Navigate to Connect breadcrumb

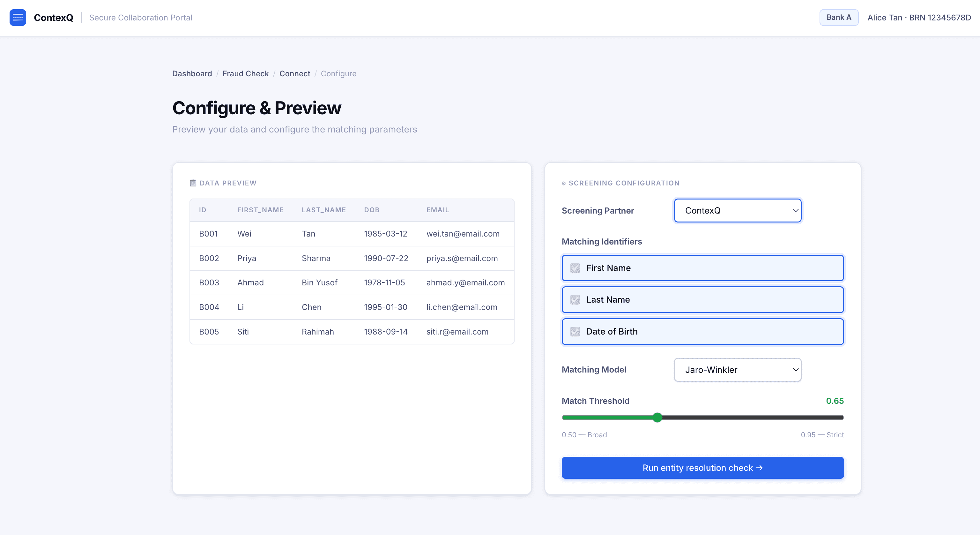pos(295,73)
